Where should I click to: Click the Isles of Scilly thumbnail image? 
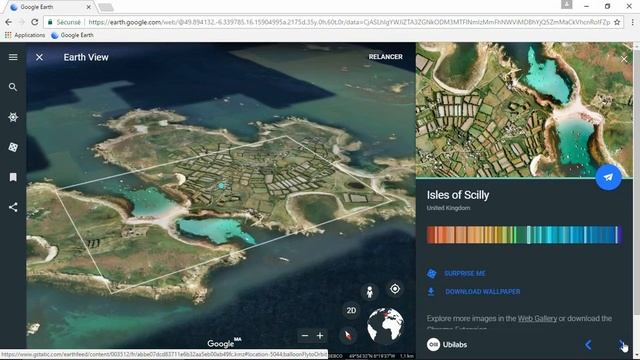point(524,110)
